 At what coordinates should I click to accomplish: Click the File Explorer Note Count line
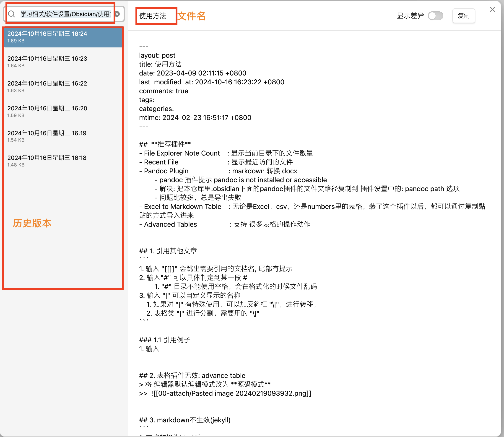tap(226, 153)
